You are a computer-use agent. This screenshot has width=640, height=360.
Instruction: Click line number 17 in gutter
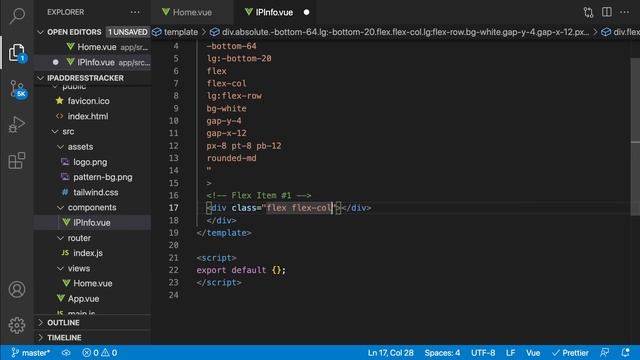174,208
